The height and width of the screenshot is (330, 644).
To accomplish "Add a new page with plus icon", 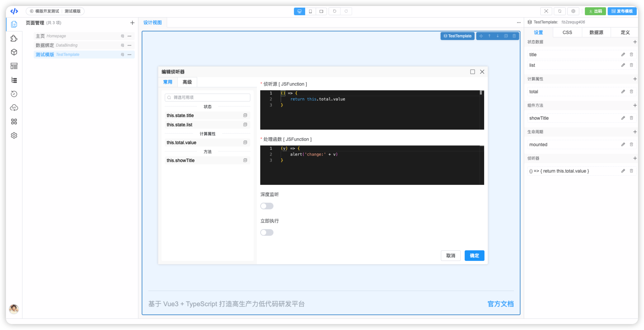I will pos(132,23).
